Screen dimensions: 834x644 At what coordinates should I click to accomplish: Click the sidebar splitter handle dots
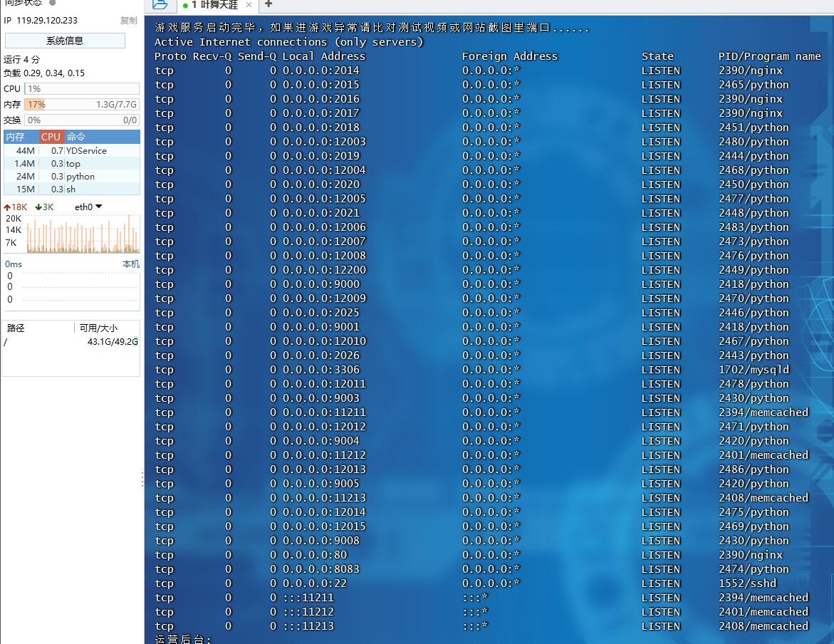click(x=142, y=479)
